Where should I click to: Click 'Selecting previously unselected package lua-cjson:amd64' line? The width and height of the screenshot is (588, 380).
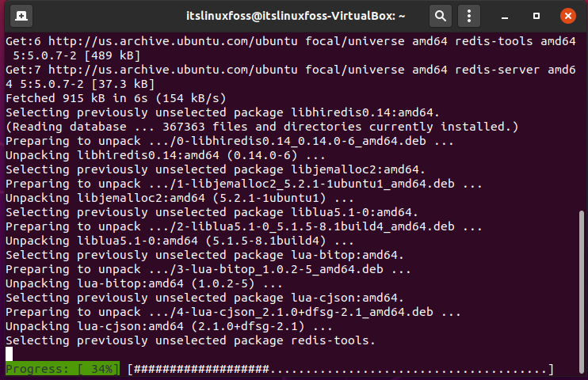tap(204, 298)
